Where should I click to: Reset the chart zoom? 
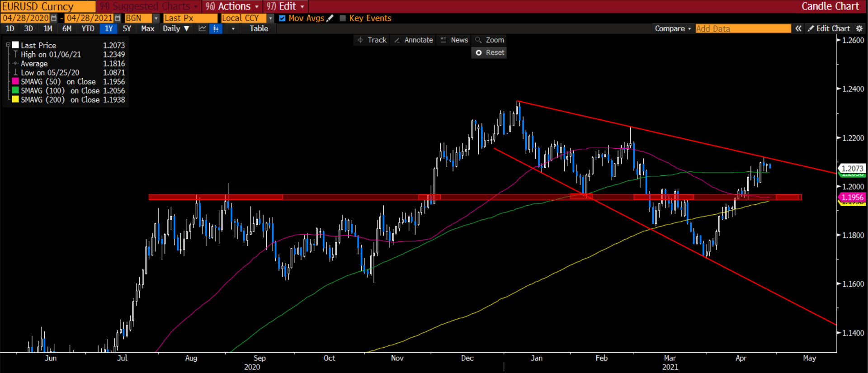click(489, 52)
